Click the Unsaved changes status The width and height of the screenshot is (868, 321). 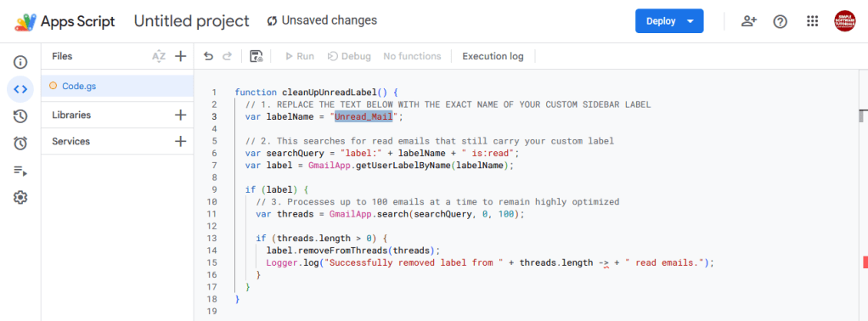coord(322,20)
